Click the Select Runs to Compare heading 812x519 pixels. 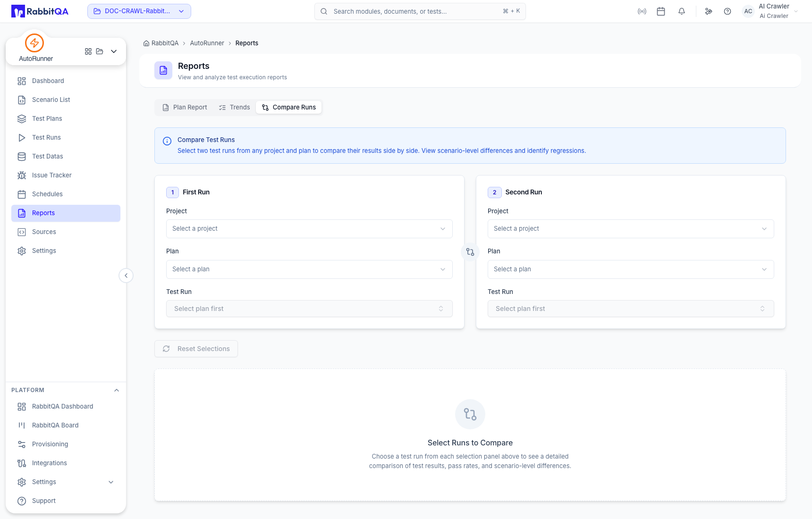[470, 443]
